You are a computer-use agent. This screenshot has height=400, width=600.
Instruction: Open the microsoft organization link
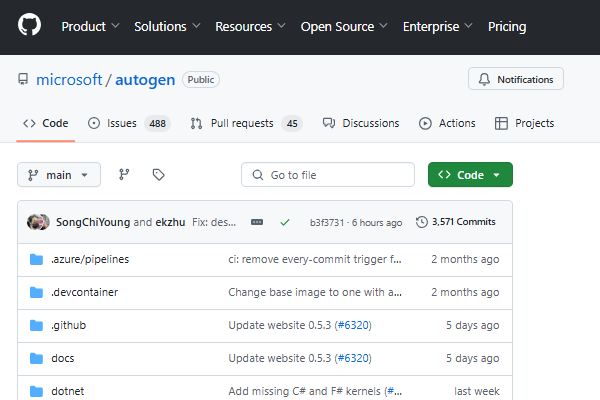point(69,80)
